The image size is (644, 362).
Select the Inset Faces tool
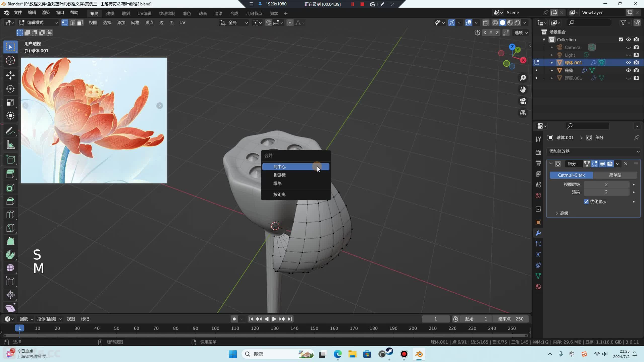[10, 188]
